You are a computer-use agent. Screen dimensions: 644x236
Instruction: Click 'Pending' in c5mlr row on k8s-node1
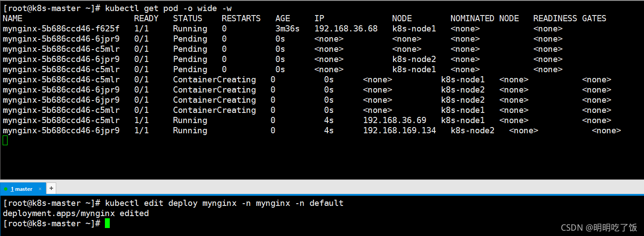(x=190, y=70)
